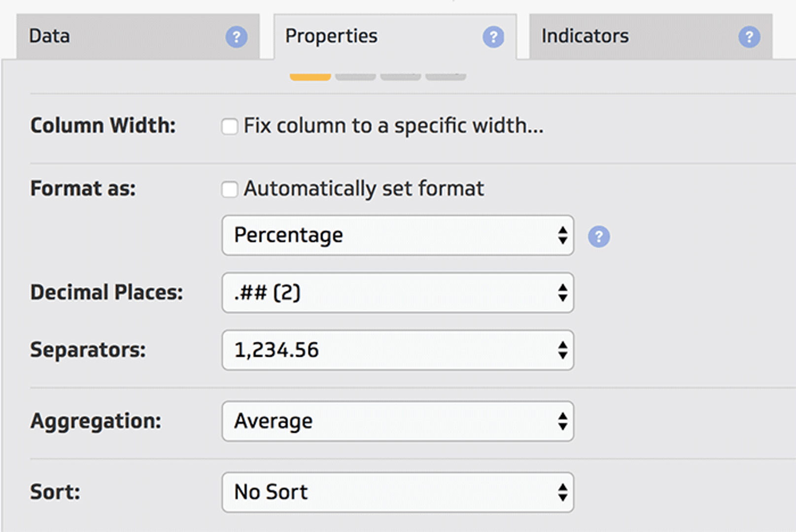Enable Fix column to a specific width
The width and height of the screenshot is (796, 532).
point(230,127)
